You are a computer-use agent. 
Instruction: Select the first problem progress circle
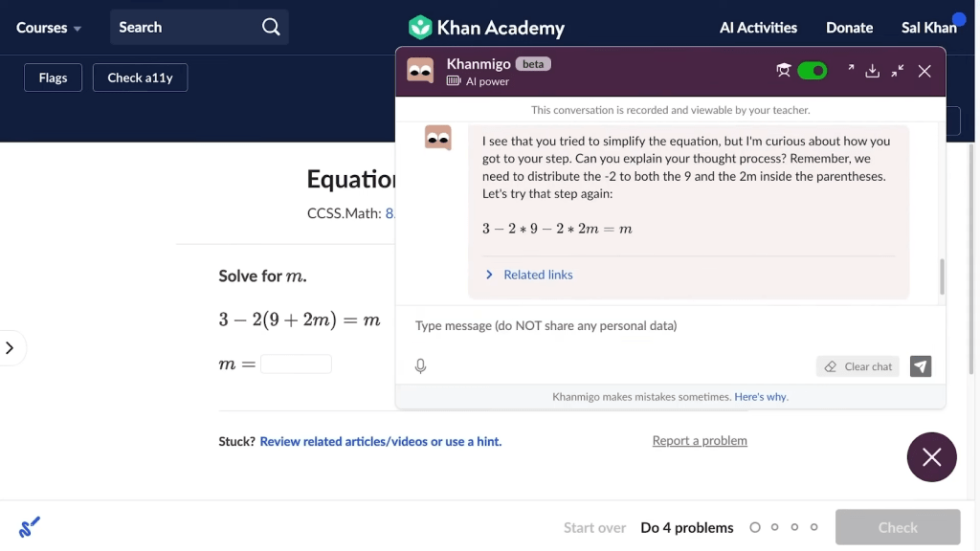pos(755,527)
